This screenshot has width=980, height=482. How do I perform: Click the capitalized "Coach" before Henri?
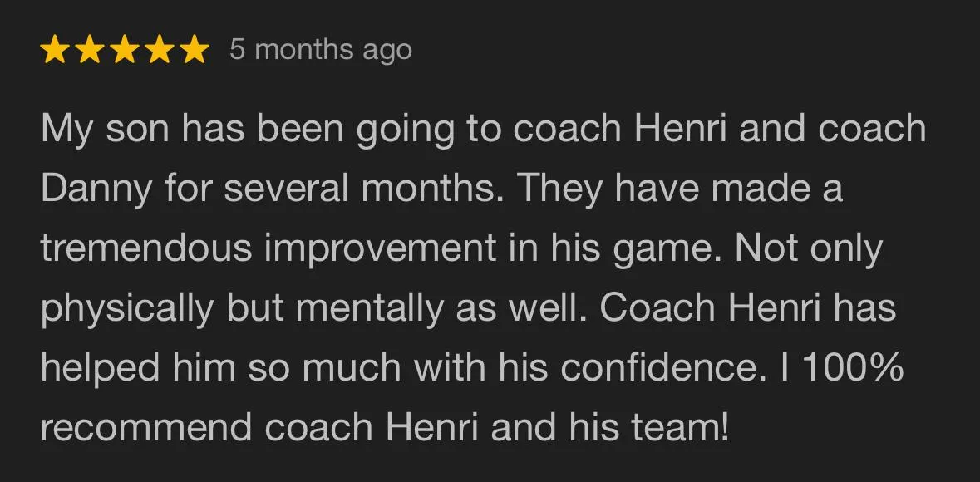(657, 309)
